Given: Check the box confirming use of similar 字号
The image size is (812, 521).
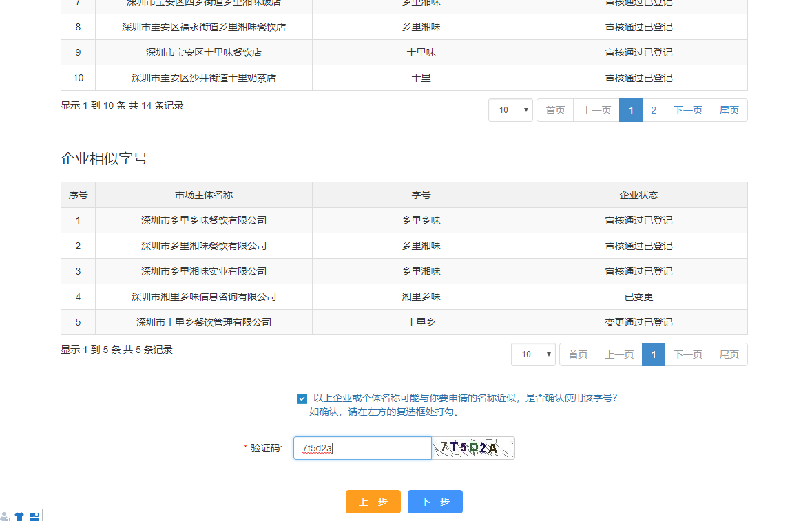Looking at the screenshot, I should pyautogui.click(x=302, y=397).
